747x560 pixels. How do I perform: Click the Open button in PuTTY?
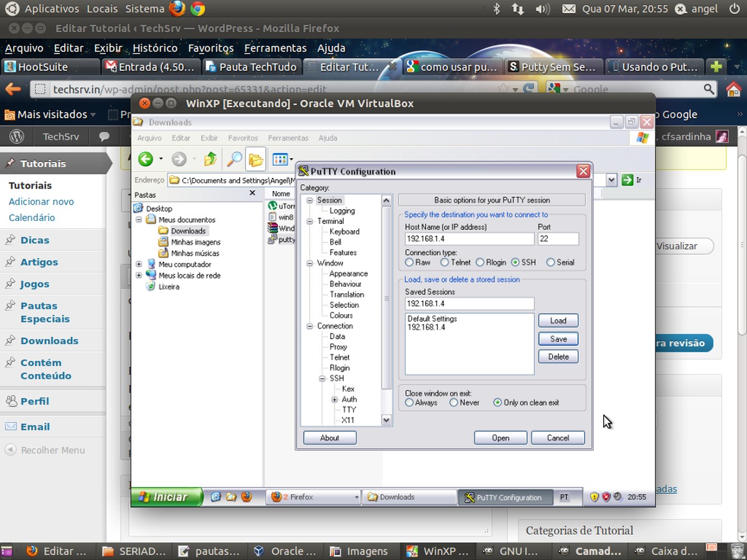[500, 438]
